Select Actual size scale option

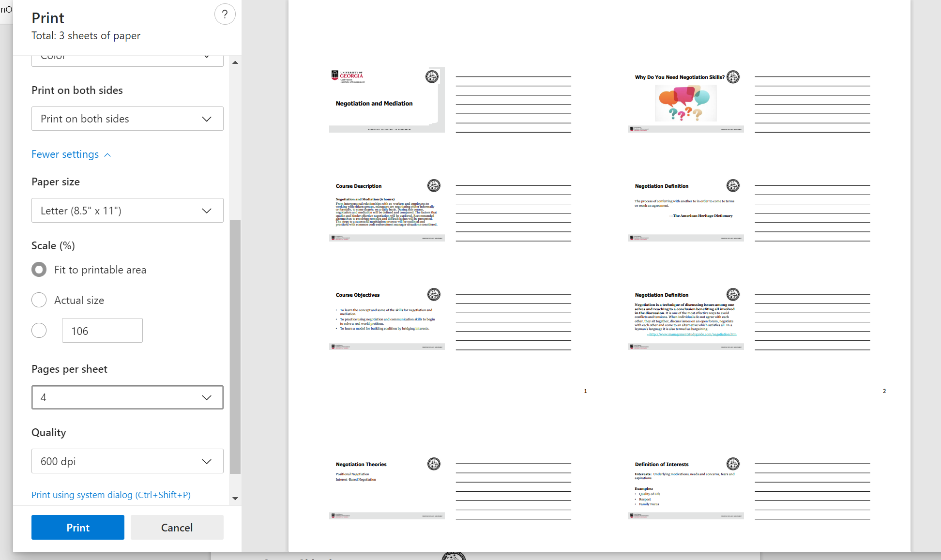[39, 300]
